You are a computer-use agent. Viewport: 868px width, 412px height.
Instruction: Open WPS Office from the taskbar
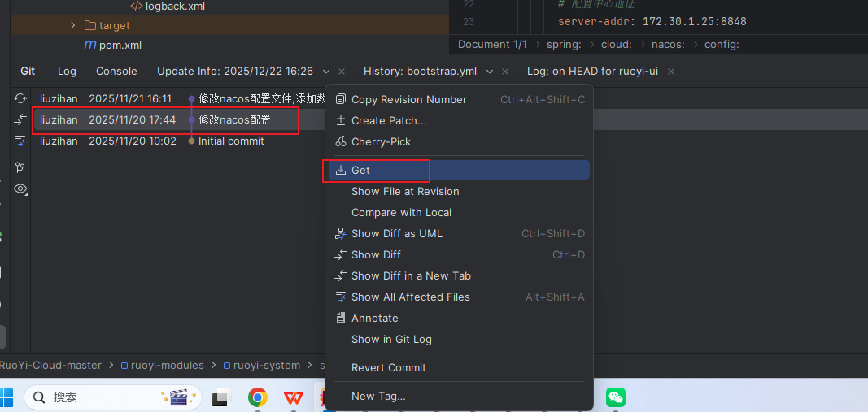point(293,397)
